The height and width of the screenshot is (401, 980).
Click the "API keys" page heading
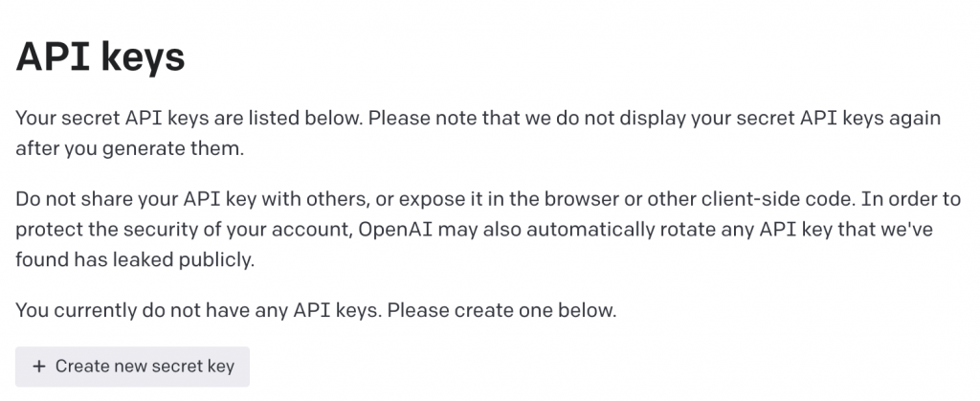(x=100, y=57)
